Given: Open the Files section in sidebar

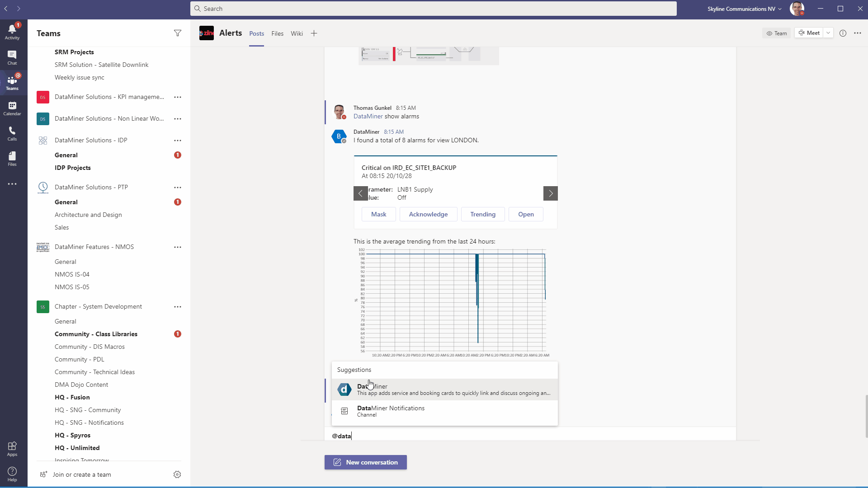Looking at the screenshot, I should 12,159.
